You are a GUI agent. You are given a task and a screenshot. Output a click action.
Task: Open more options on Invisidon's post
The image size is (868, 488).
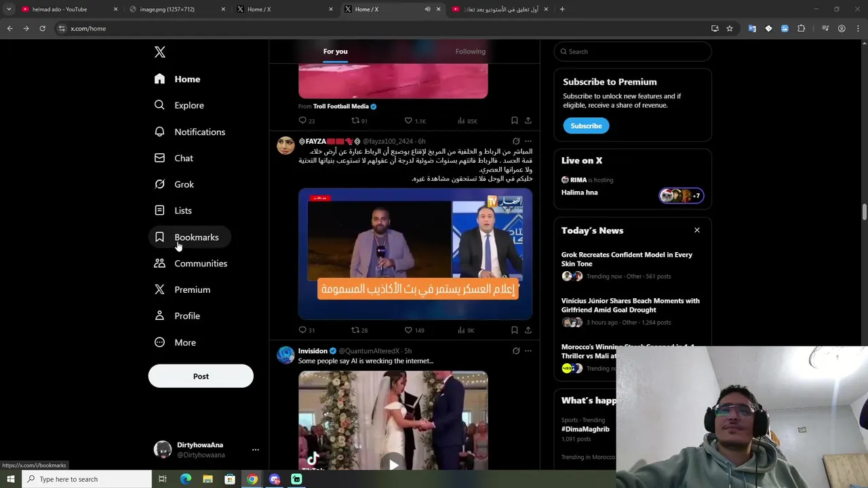coord(528,351)
